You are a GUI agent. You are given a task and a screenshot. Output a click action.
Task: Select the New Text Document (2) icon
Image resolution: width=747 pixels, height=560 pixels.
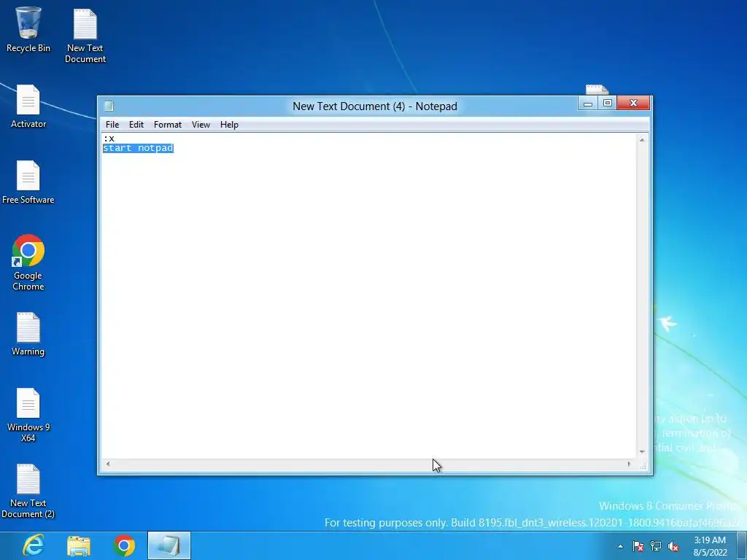[28, 491]
